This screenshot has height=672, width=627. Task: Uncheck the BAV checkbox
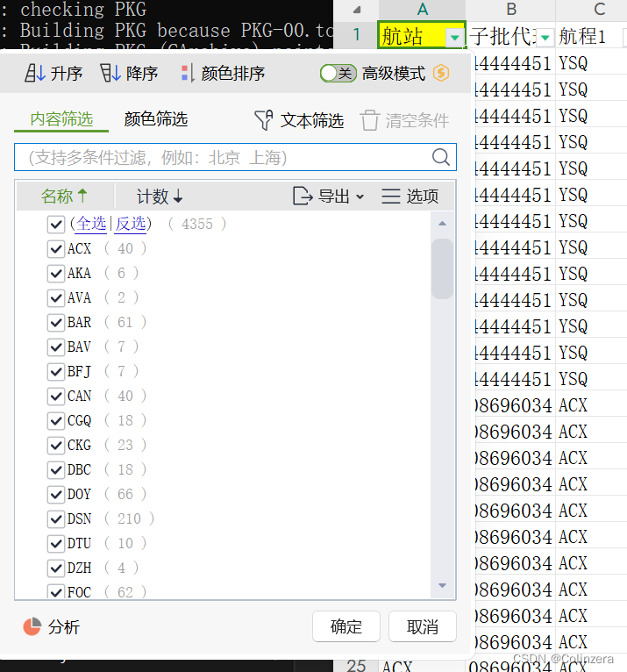(55, 347)
